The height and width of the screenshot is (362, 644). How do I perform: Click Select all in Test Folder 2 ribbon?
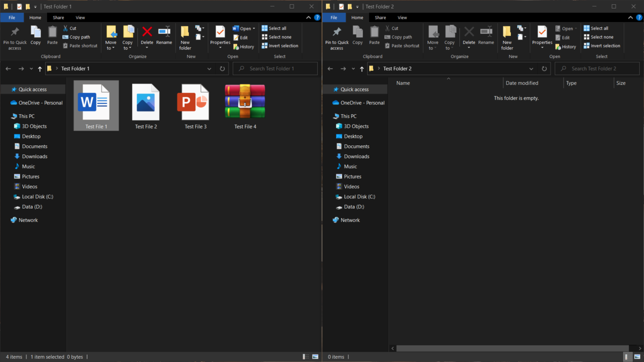596,28
